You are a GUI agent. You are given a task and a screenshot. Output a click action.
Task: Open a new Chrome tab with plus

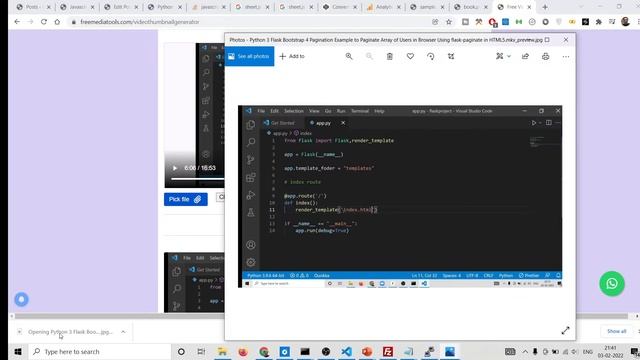[545, 7]
